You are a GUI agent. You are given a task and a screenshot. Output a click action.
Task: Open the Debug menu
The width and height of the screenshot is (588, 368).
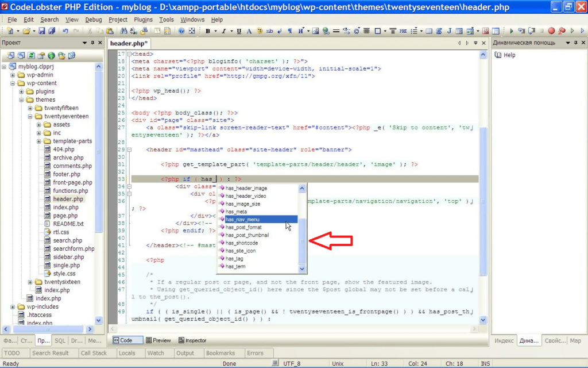(x=94, y=20)
